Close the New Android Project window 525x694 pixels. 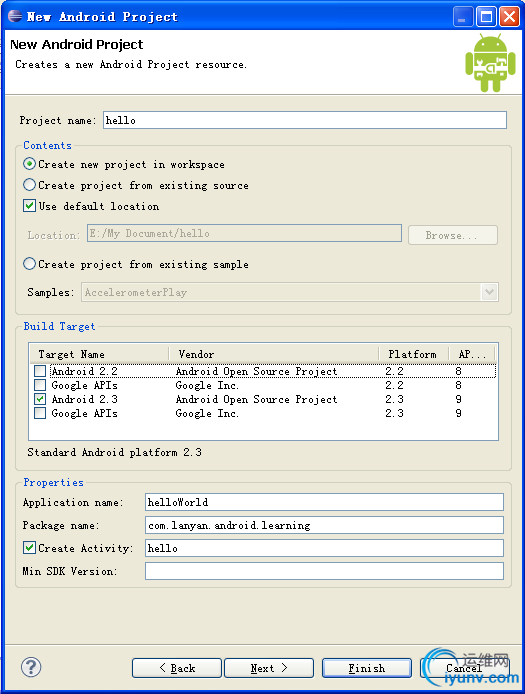click(509, 17)
